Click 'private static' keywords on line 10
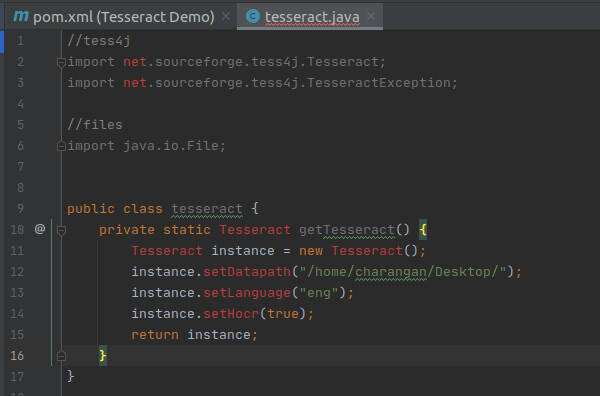 coord(155,230)
